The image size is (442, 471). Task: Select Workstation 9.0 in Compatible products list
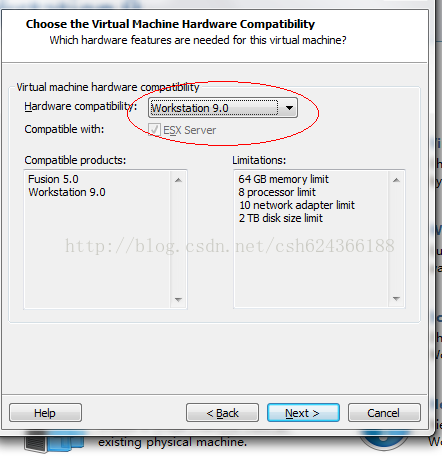67,192
